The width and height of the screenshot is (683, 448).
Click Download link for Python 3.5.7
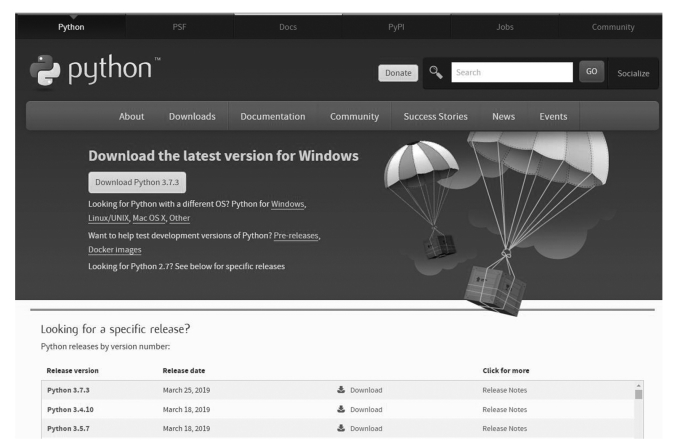[x=366, y=428]
